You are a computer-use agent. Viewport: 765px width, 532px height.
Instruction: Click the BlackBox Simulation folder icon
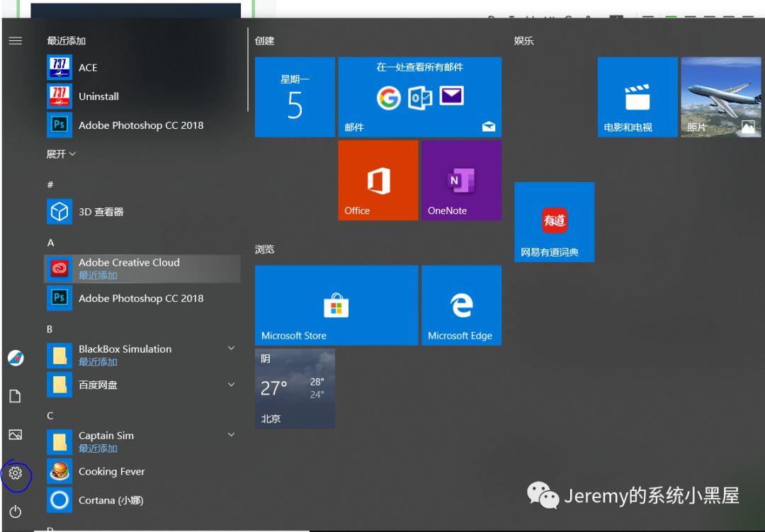[x=59, y=356]
